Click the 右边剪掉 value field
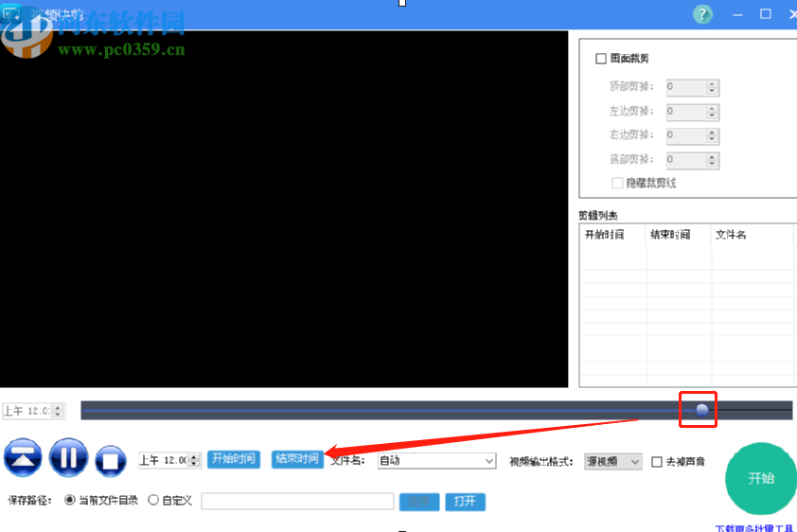The width and height of the screenshot is (797, 532). click(x=686, y=135)
